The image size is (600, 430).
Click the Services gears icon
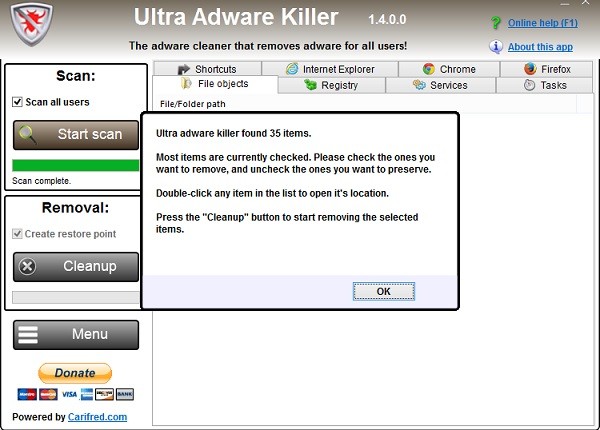point(419,85)
